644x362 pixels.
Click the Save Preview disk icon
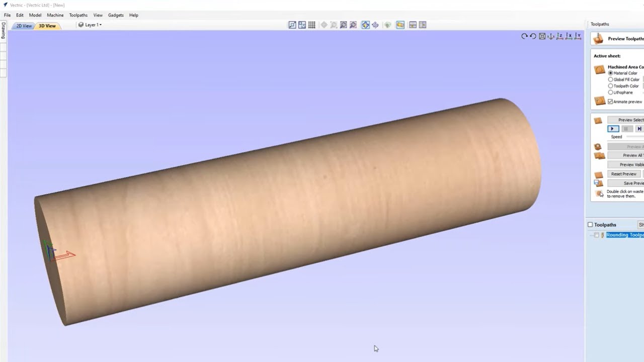click(x=598, y=184)
